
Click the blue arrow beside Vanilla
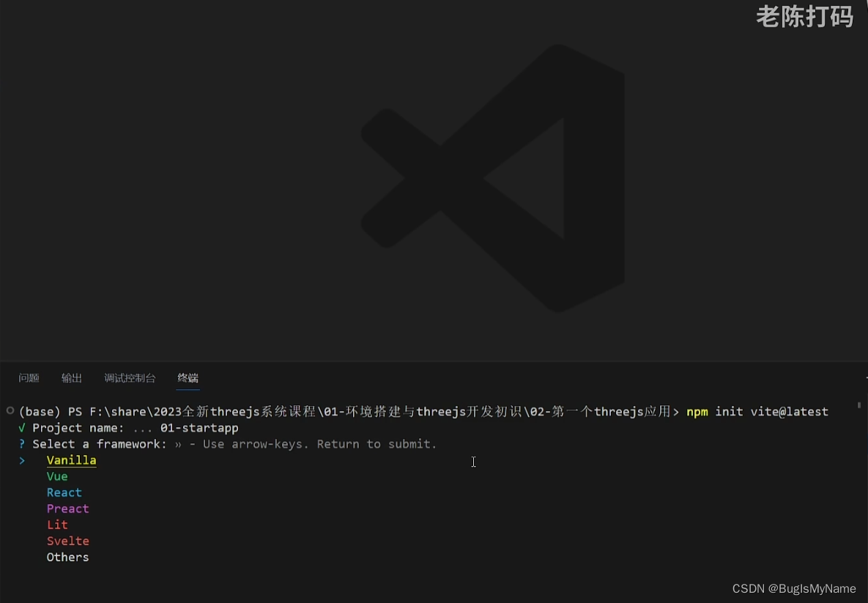[21, 460]
